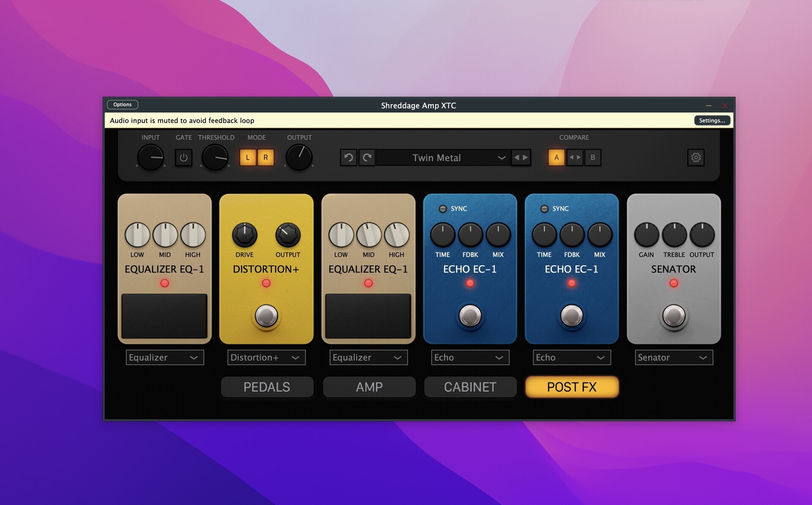
Task: Open the Senator pedal slot dropdown
Action: (x=674, y=358)
